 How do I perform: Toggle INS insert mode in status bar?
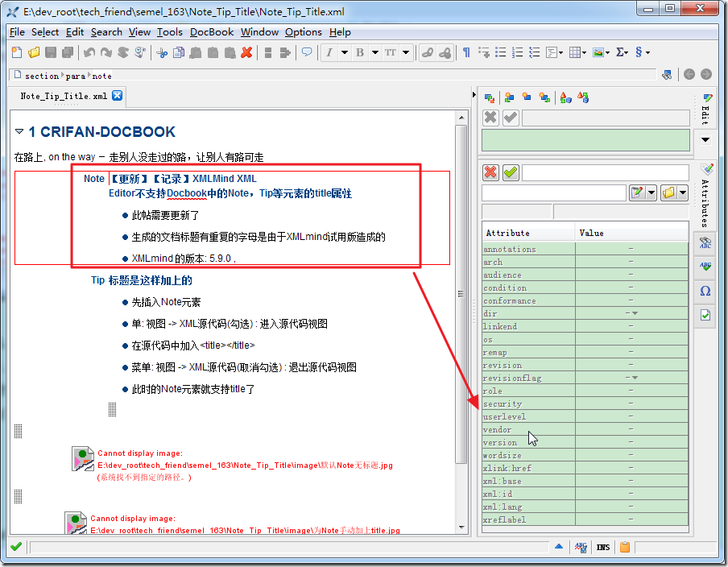click(603, 548)
